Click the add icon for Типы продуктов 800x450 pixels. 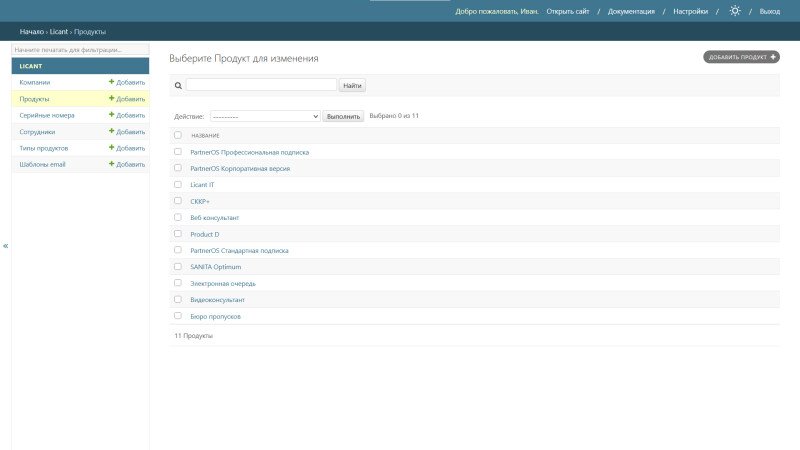[x=112, y=148]
